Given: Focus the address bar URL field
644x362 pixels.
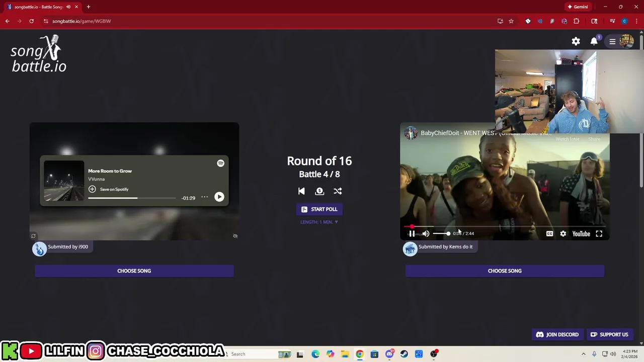Looking at the screenshot, I should pos(267,21).
